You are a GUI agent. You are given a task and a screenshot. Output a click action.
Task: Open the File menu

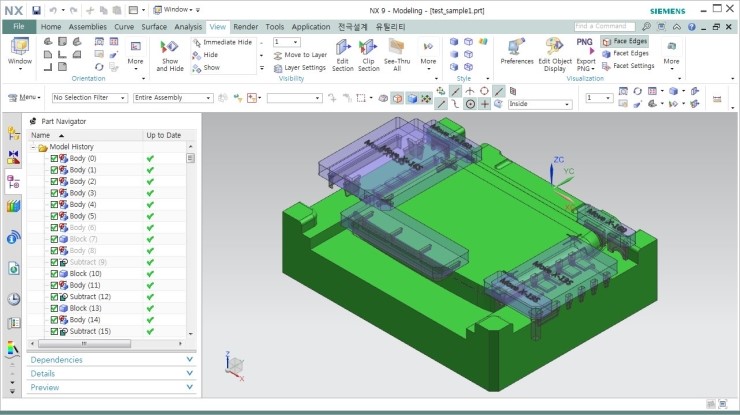[x=19, y=26]
